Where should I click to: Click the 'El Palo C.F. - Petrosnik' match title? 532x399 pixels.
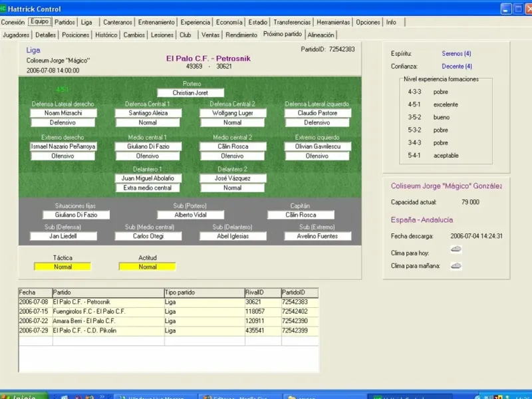[x=208, y=59]
